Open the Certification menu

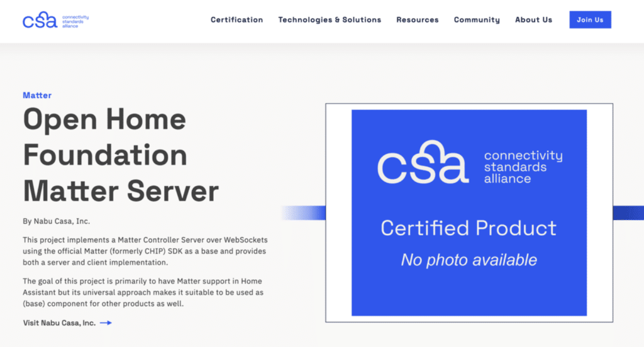pyautogui.click(x=236, y=19)
